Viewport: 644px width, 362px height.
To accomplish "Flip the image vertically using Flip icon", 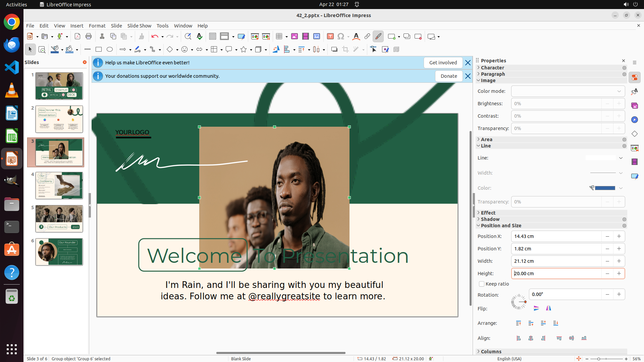I will (x=536, y=308).
